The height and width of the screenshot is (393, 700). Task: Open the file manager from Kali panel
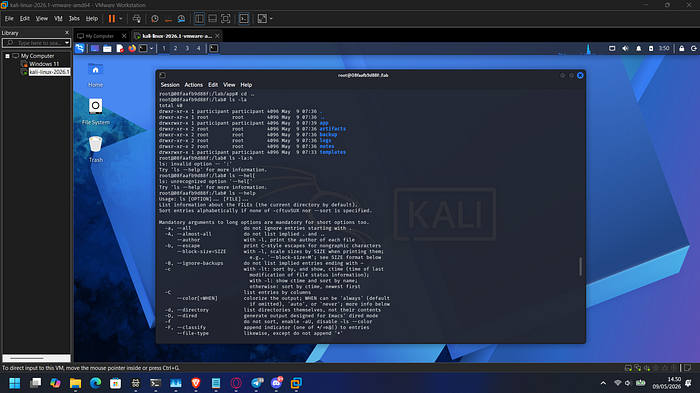tap(107, 48)
